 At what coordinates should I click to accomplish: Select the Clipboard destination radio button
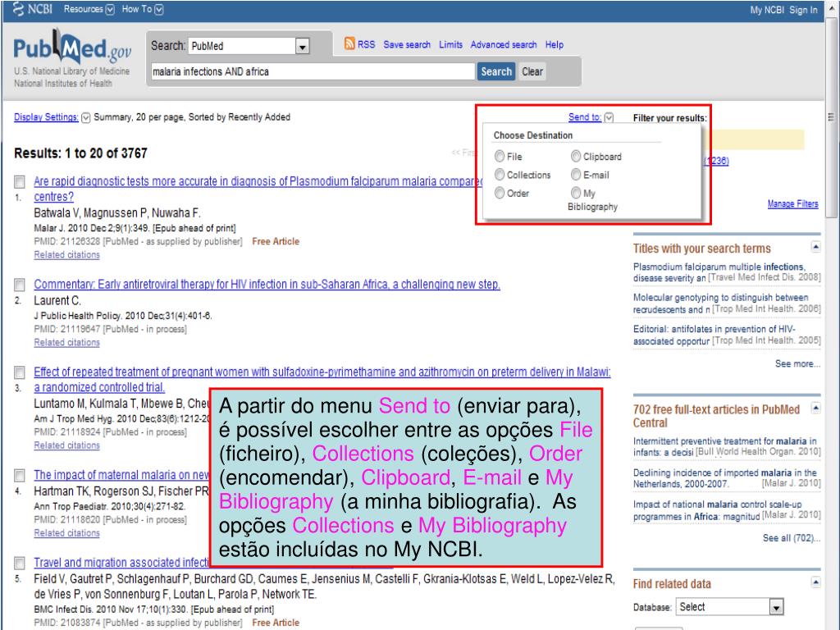tap(575, 156)
